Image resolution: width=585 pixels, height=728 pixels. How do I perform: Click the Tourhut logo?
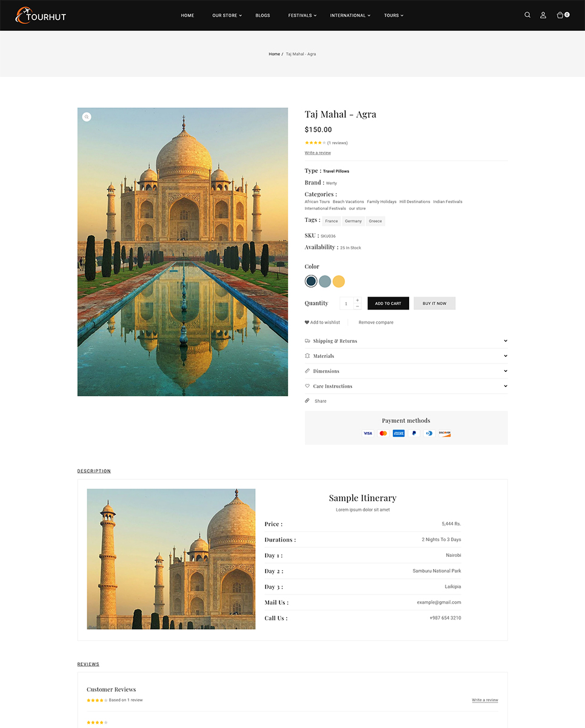(x=41, y=15)
